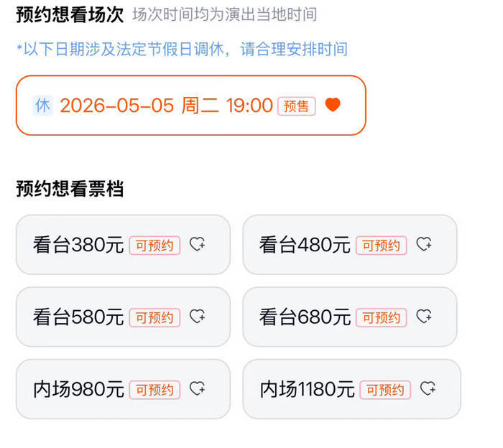Viewport: 503px width, 448px height.
Task: Tap heart-plus icon for 内场1180元
Action: 428,389
